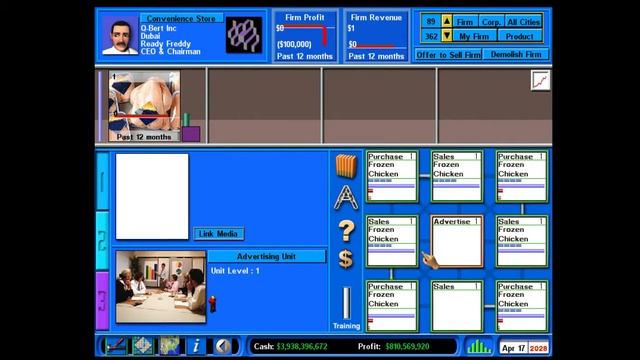
Task: Click the product graph icon at the product shelf corner
Action: click(540, 80)
